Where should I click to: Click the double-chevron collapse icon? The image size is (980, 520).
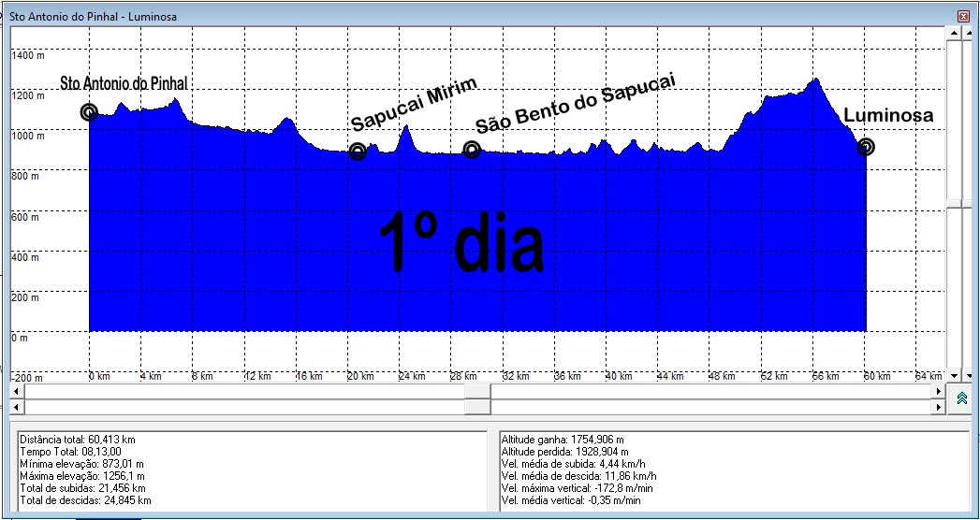(x=962, y=398)
